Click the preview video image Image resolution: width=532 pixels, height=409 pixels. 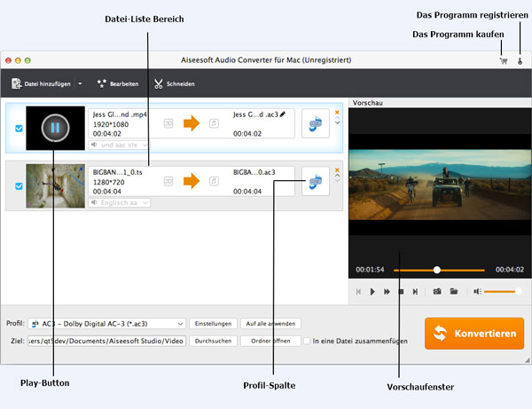440,185
